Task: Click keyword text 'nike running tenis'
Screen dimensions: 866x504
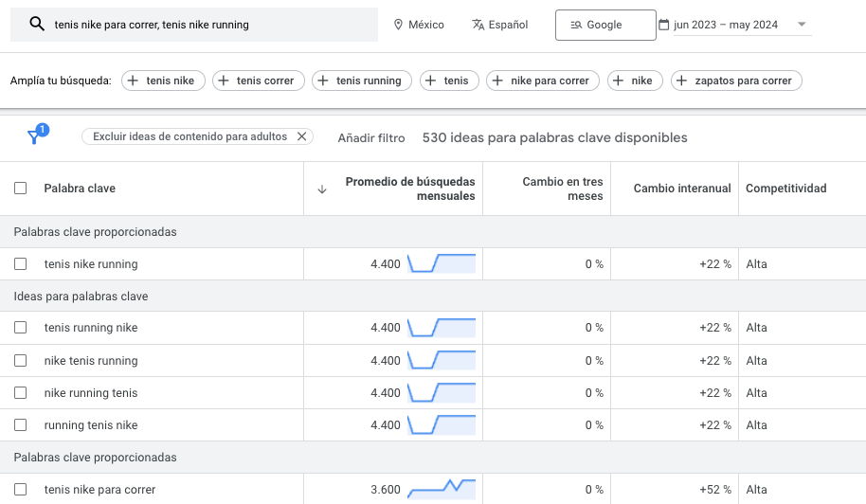Action: click(x=91, y=393)
